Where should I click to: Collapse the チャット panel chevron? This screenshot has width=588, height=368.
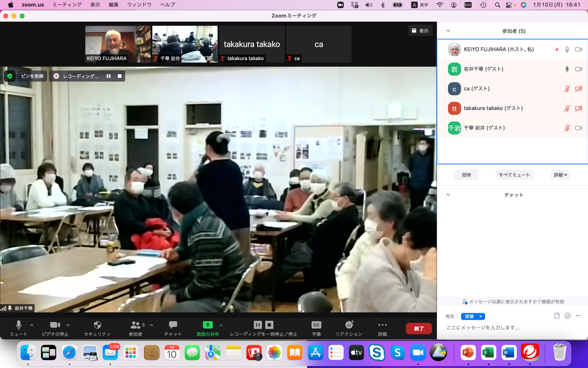click(x=448, y=195)
